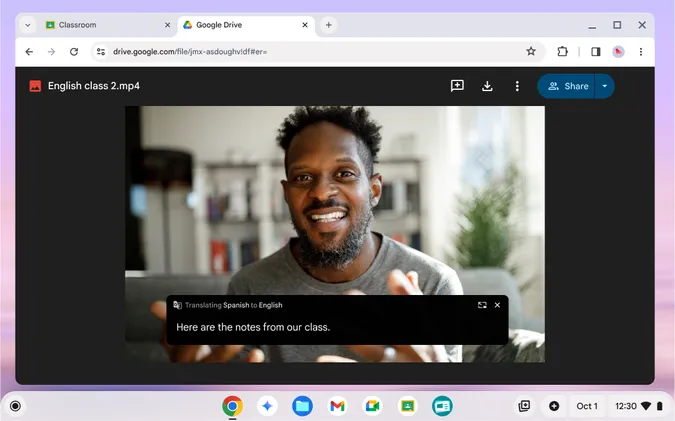Open Drive's more actions three-dot menu
675x421 pixels.
point(517,86)
